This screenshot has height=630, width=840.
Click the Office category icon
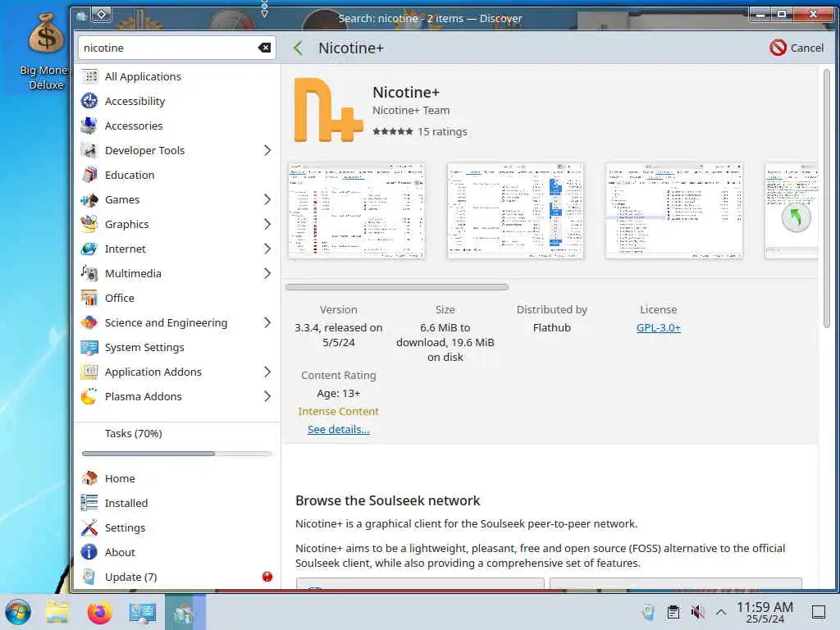pyautogui.click(x=89, y=299)
